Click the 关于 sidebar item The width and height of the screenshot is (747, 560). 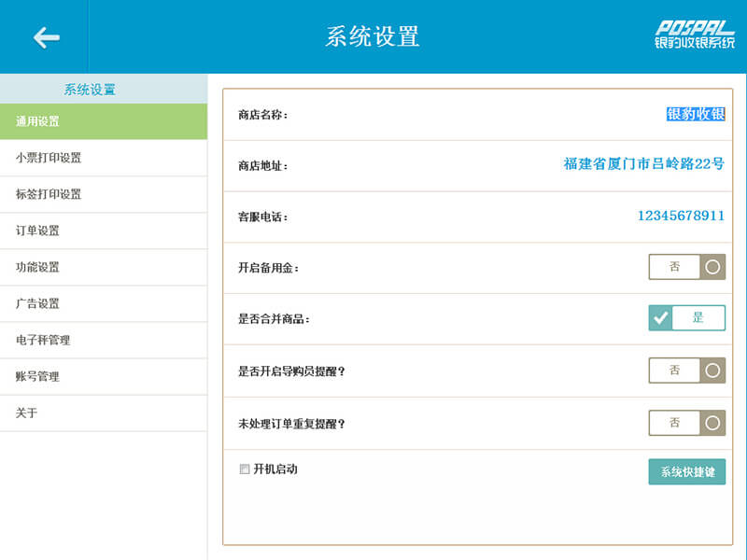coord(103,413)
